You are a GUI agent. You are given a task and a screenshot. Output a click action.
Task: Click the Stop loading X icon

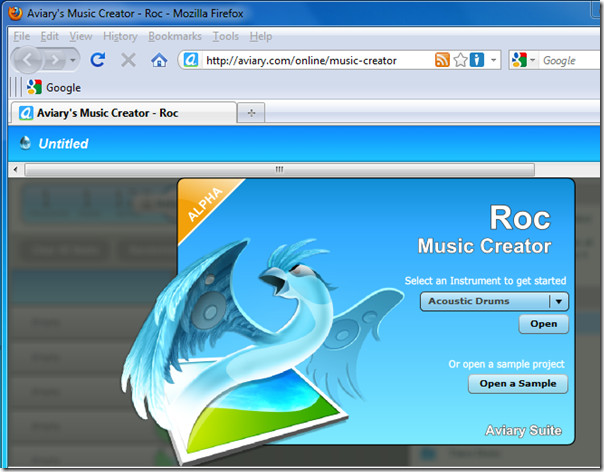tap(128, 60)
